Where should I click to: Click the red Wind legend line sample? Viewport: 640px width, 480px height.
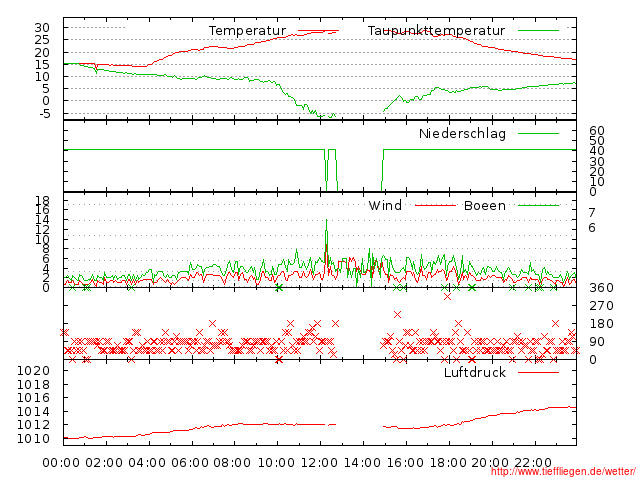435,205
